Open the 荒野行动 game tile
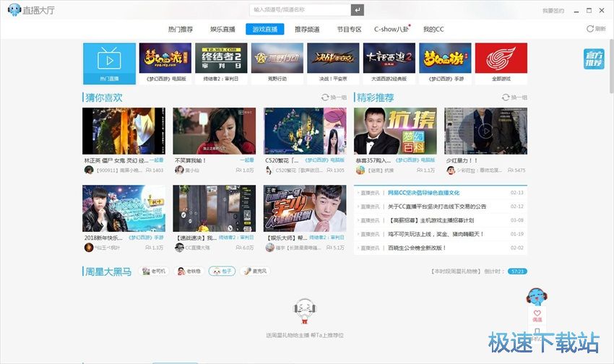Viewport: 614px width, 364px height. pos(277,64)
